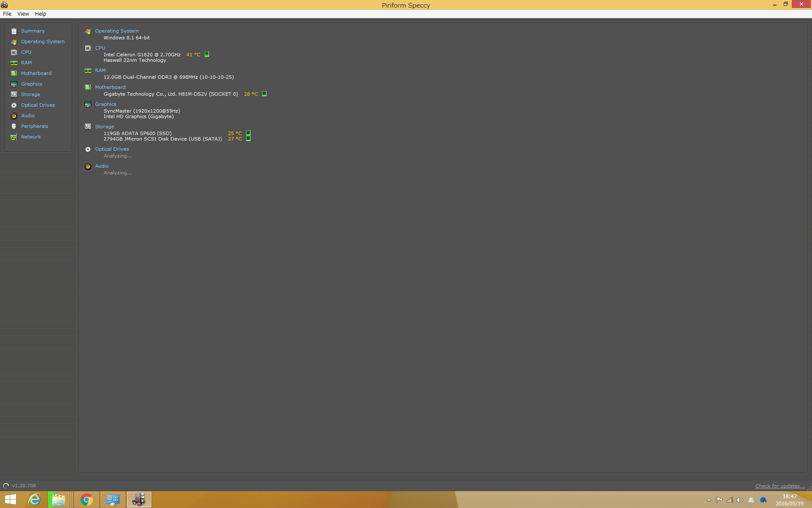Click the Peripherals mouse icon in sidebar

click(14, 127)
